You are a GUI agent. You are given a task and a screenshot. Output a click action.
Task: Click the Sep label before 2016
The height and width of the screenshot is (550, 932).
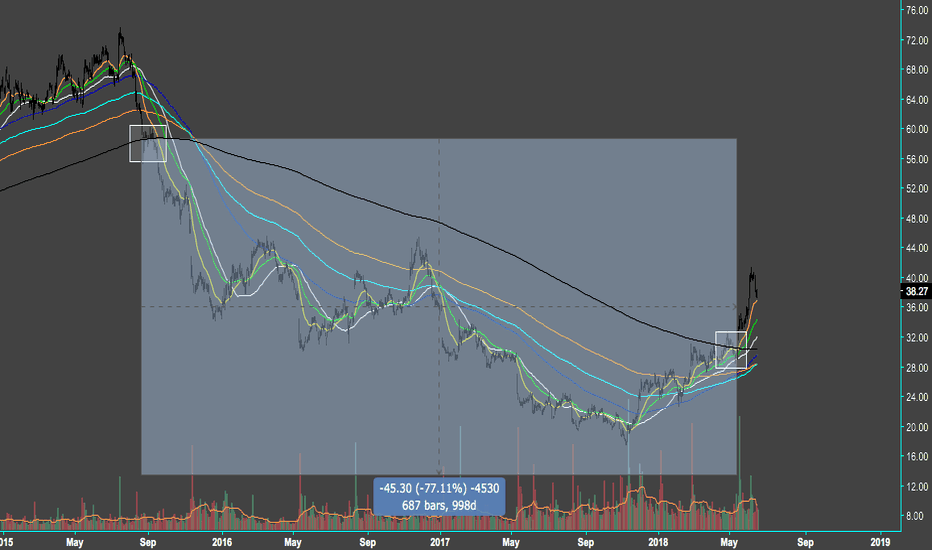pyautogui.click(x=147, y=542)
